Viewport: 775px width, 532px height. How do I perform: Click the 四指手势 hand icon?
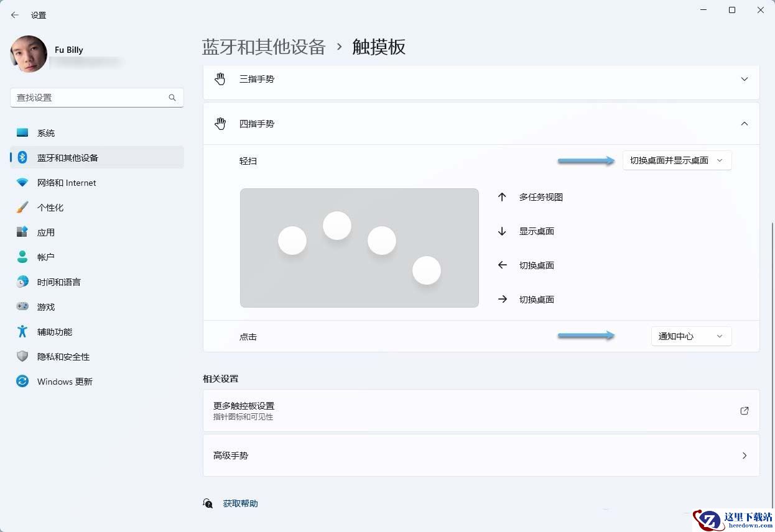coord(220,124)
